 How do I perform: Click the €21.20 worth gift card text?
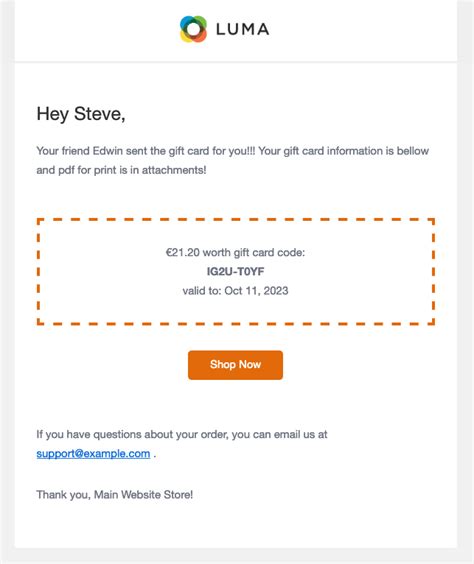coord(235,253)
